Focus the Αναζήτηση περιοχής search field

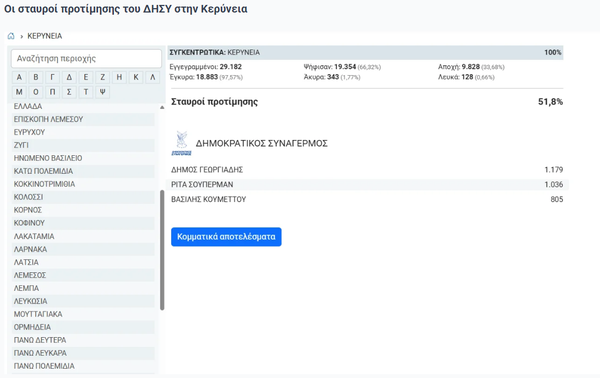(86, 59)
